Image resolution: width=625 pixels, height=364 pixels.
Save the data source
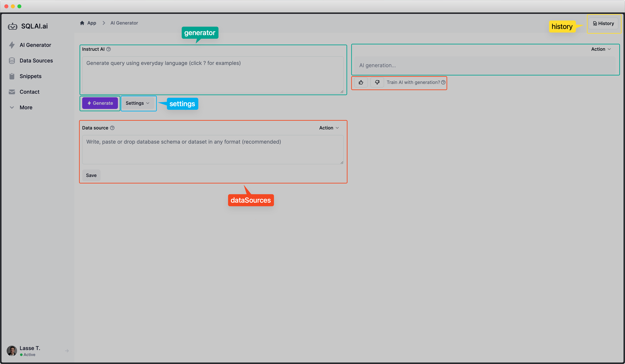[91, 175]
